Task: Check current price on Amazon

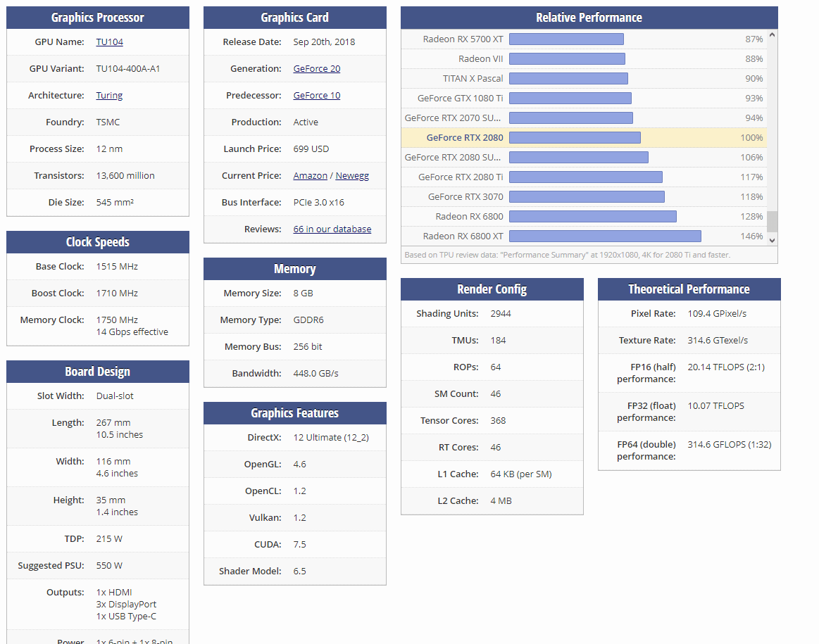Action: (x=311, y=175)
